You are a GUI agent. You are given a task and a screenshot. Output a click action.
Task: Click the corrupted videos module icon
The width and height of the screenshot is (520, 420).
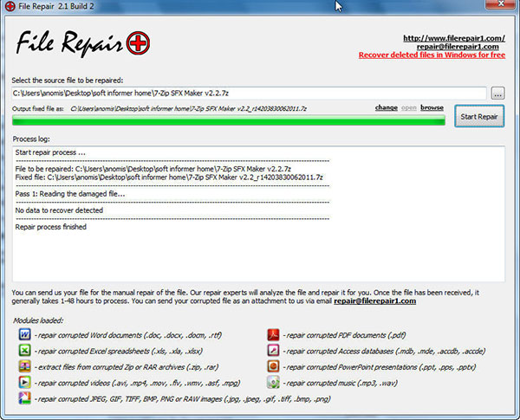click(24, 382)
